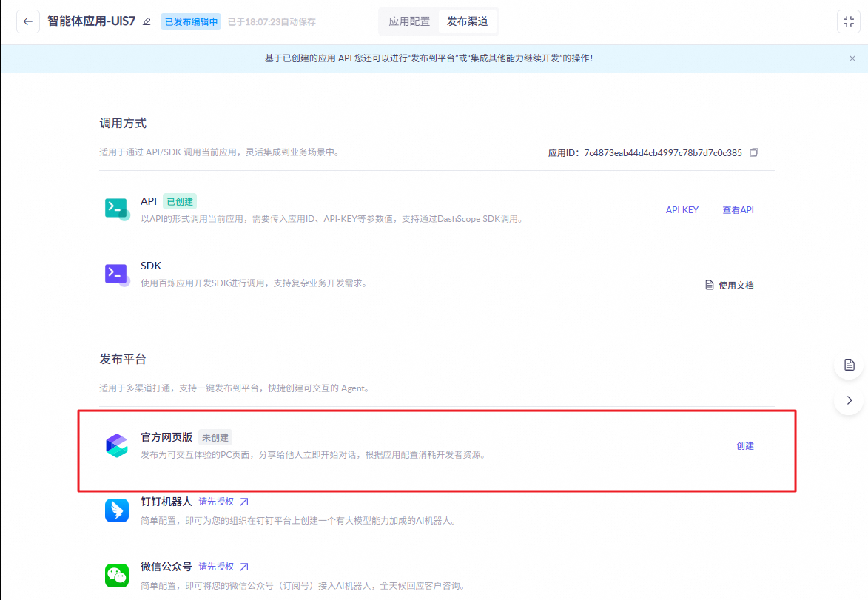The width and height of the screenshot is (868, 600).
Task: Click the 微信公众号 logo icon
Action: pyautogui.click(x=117, y=576)
